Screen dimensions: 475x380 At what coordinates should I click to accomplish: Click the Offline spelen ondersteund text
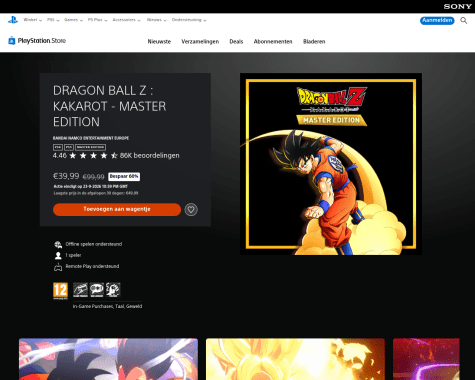(94, 244)
